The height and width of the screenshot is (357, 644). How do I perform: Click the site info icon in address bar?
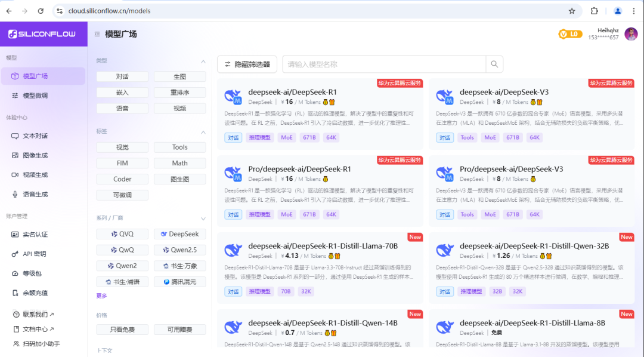point(60,11)
